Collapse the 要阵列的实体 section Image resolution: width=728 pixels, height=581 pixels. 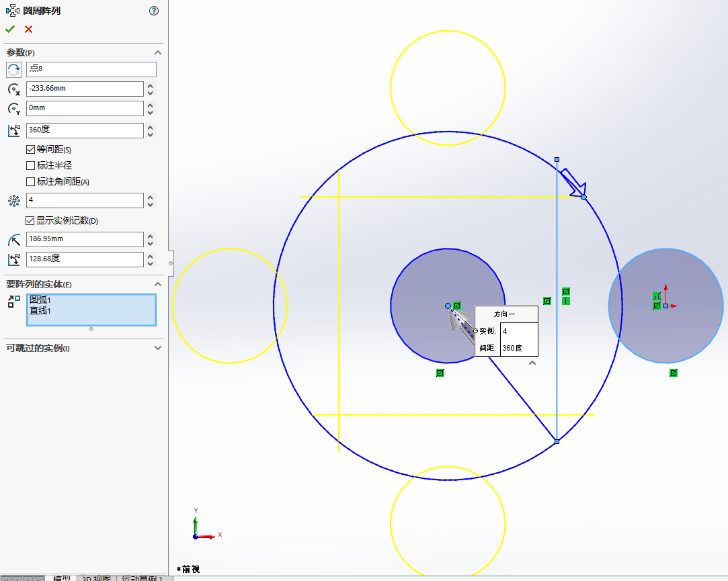tap(158, 284)
